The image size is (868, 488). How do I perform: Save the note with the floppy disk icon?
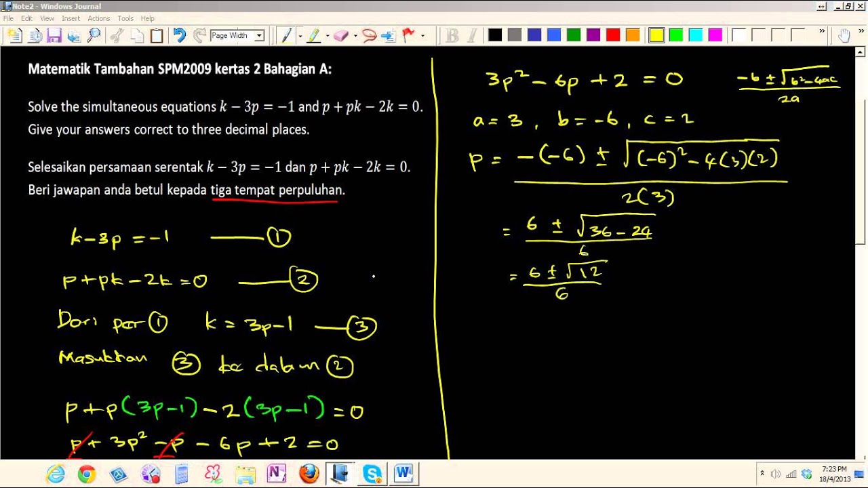tap(54, 36)
